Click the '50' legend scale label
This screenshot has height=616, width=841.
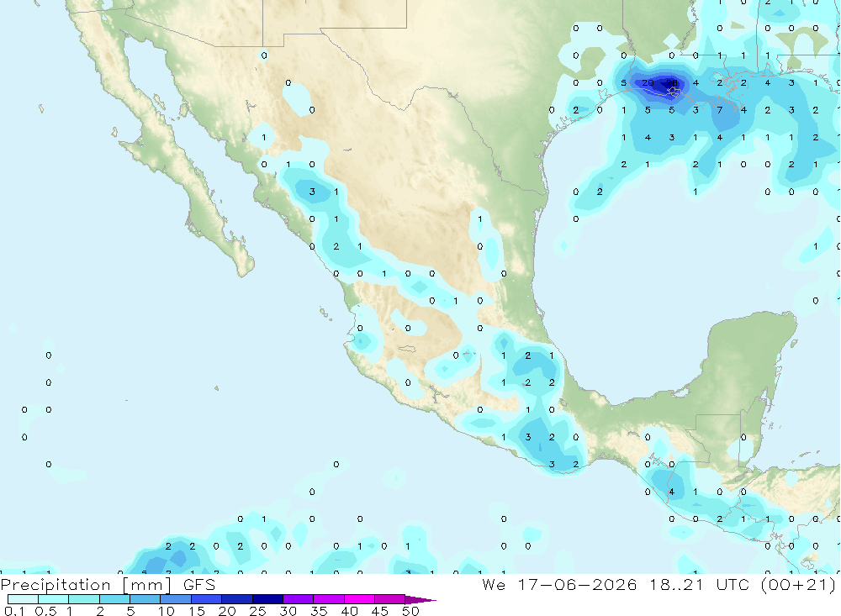(x=410, y=611)
